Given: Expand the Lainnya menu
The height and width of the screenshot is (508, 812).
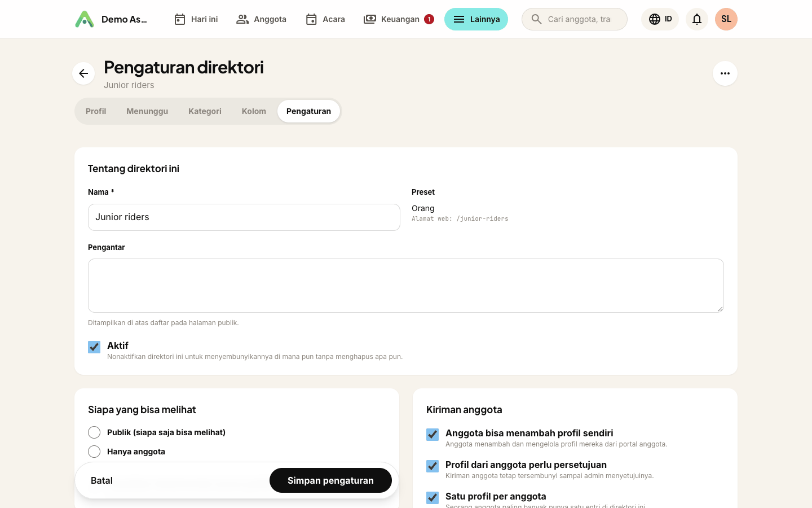Looking at the screenshot, I should tap(476, 19).
